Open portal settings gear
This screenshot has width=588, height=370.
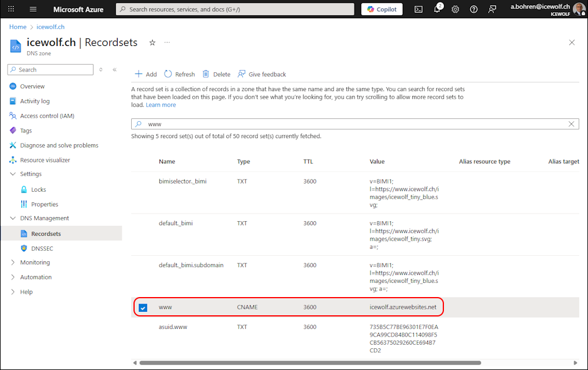455,9
